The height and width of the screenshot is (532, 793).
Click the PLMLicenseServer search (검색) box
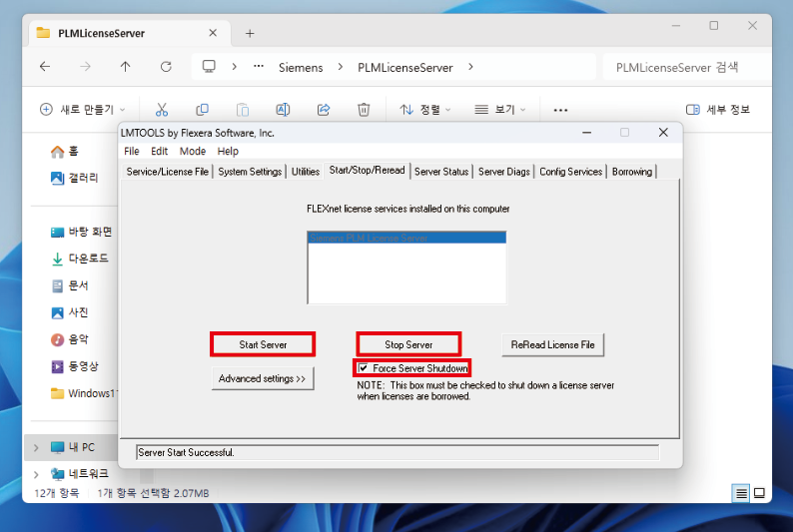[687, 67]
